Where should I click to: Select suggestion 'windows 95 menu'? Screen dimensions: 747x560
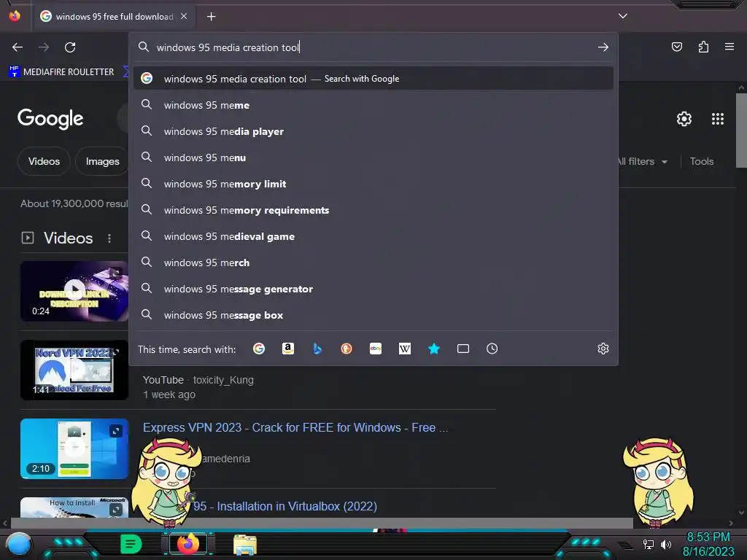point(373,157)
